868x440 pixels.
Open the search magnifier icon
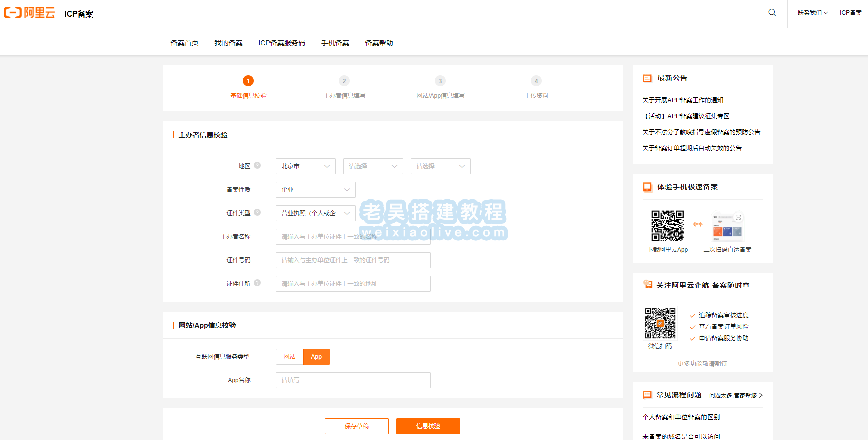(772, 13)
